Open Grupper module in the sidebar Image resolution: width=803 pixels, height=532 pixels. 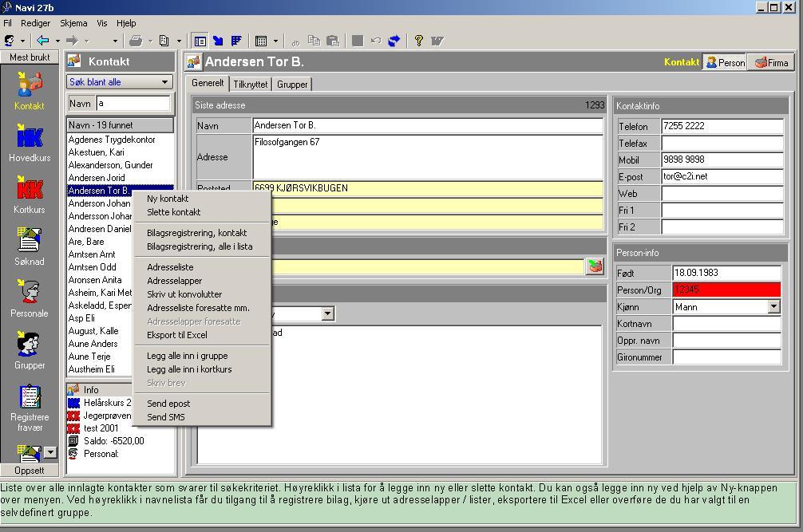tap(30, 350)
